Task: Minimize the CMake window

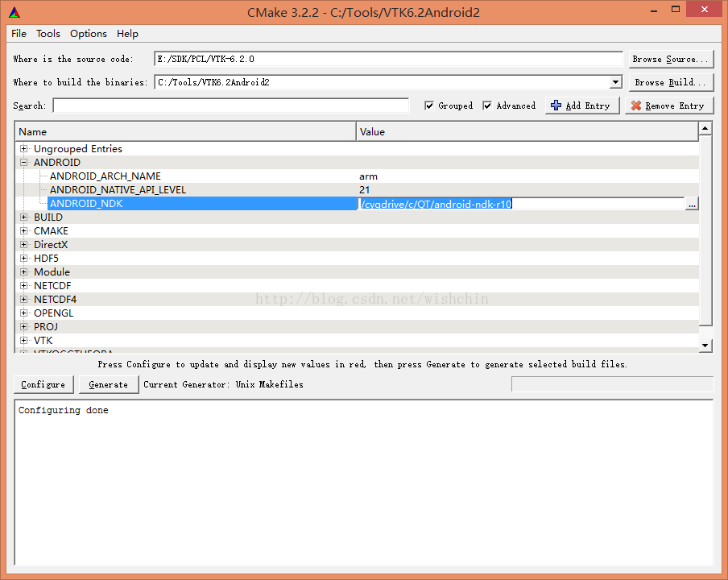Action: click(654, 10)
